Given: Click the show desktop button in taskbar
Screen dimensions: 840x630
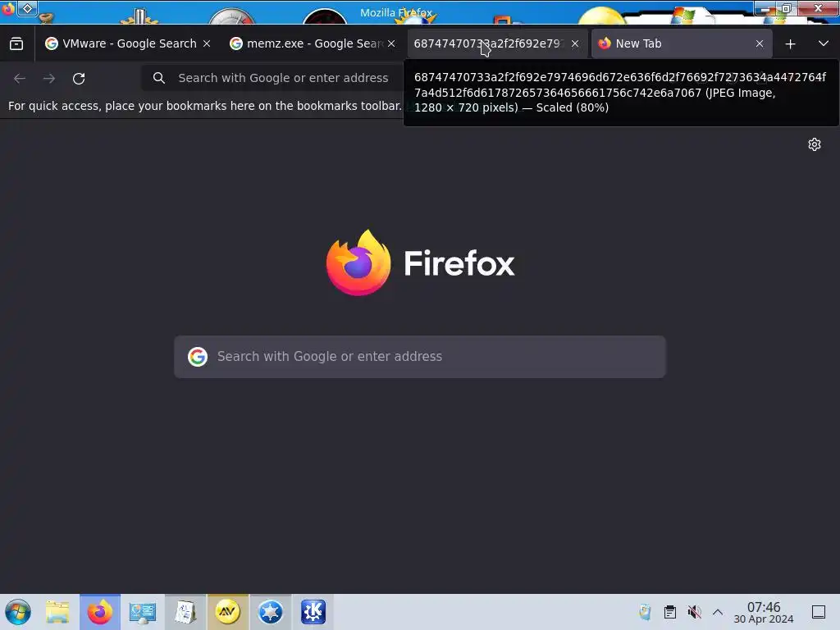Looking at the screenshot, I should [x=819, y=612].
